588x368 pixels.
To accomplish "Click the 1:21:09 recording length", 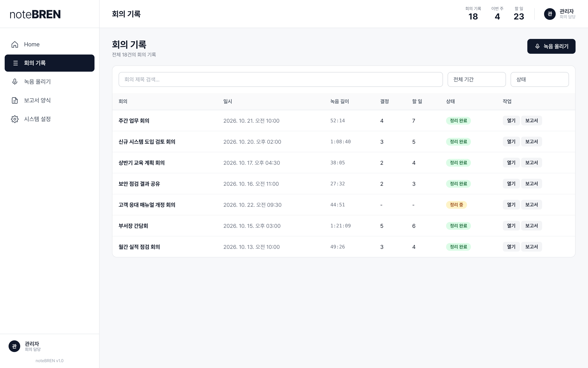I will pyautogui.click(x=340, y=226).
